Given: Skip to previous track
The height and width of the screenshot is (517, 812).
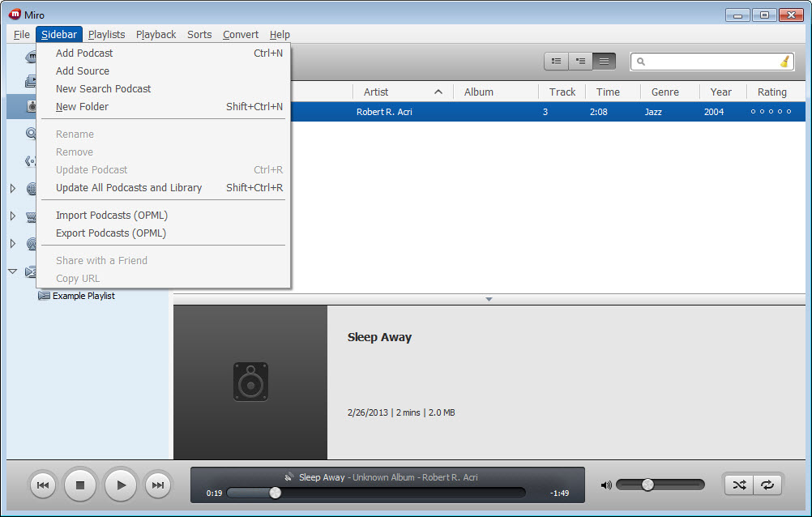Looking at the screenshot, I should pos(43,485).
